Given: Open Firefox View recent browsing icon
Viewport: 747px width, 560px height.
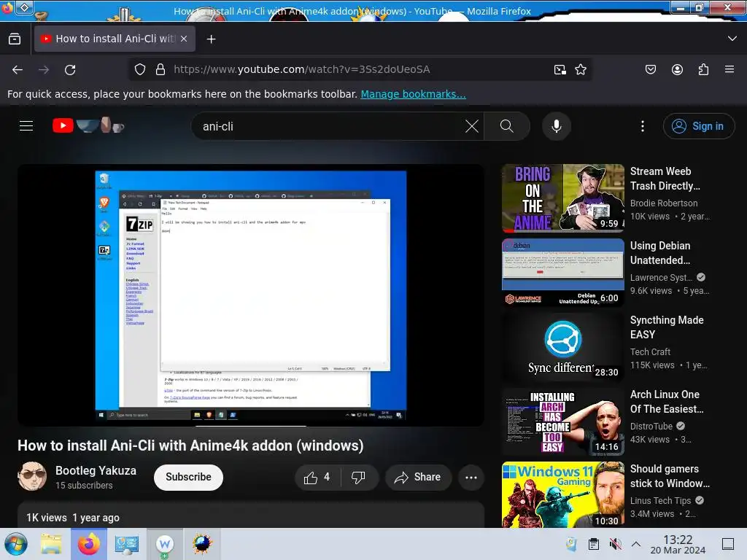Looking at the screenshot, I should click(x=15, y=39).
